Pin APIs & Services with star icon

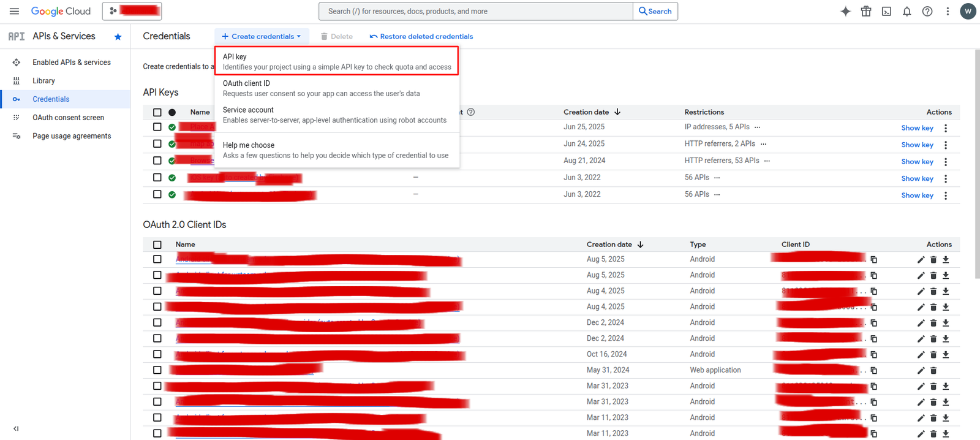[x=118, y=37]
